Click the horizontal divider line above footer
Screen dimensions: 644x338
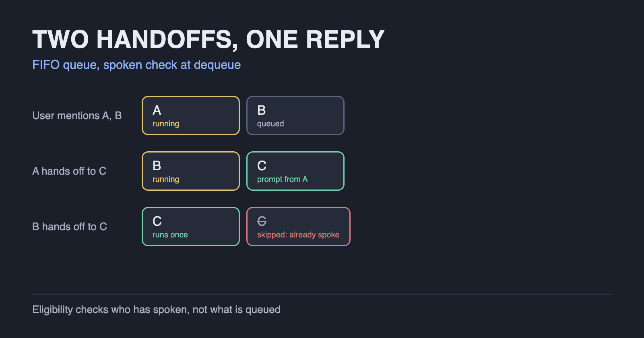click(322, 294)
